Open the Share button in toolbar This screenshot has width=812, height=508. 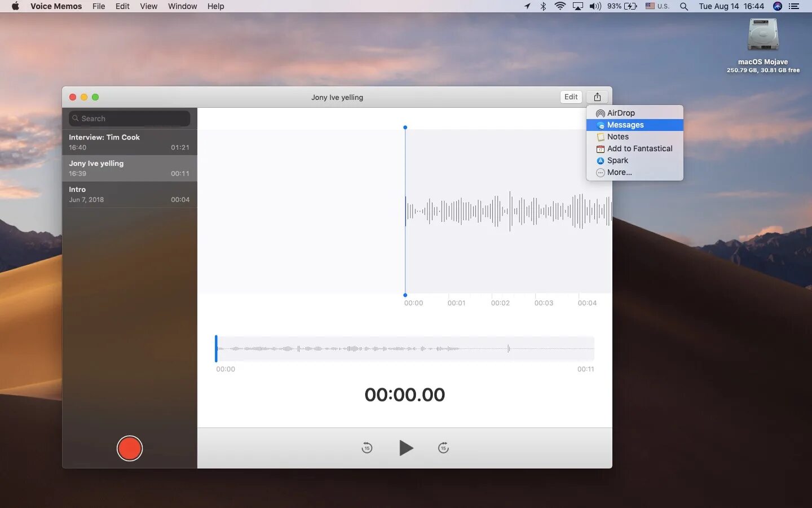click(x=597, y=97)
